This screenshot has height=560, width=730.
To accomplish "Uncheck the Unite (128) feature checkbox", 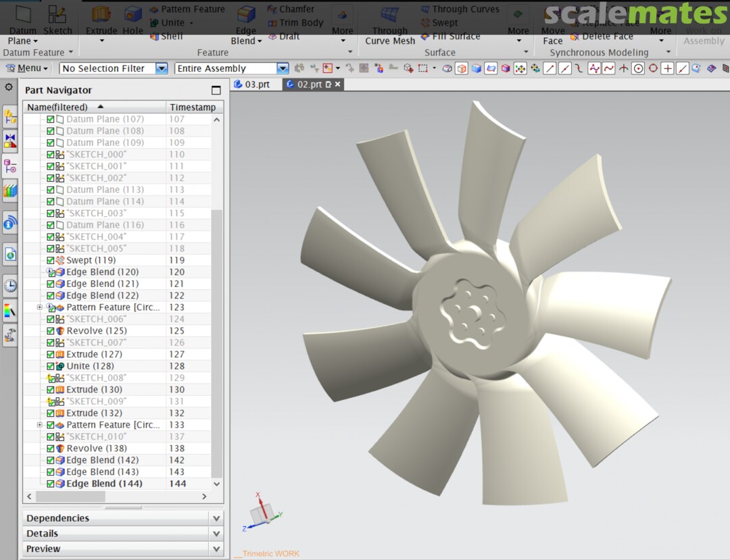I will click(x=51, y=366).
